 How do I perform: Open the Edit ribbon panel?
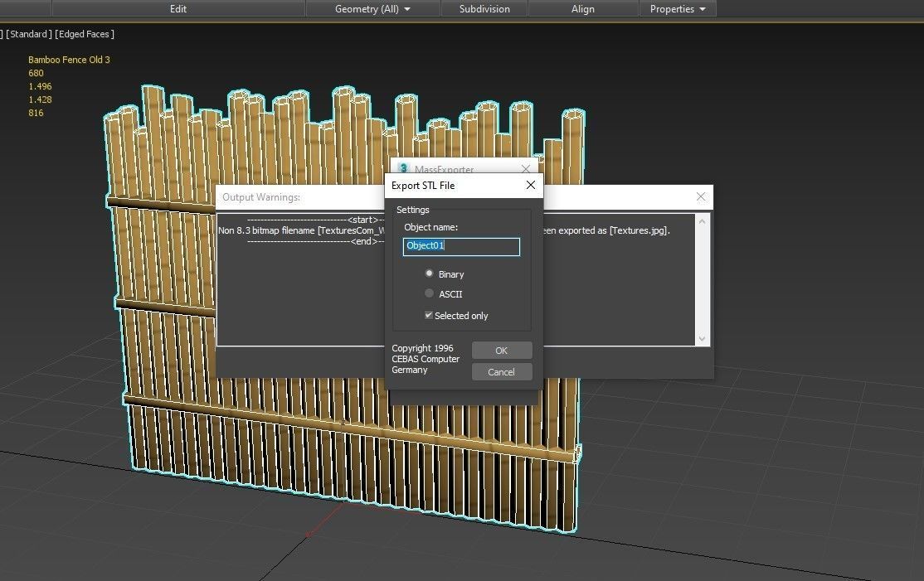point(178,9)
